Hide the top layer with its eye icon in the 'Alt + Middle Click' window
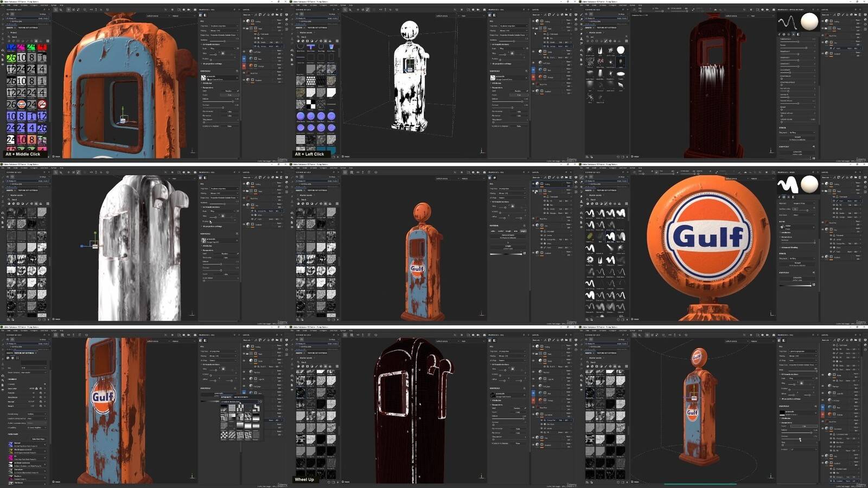 244,21
